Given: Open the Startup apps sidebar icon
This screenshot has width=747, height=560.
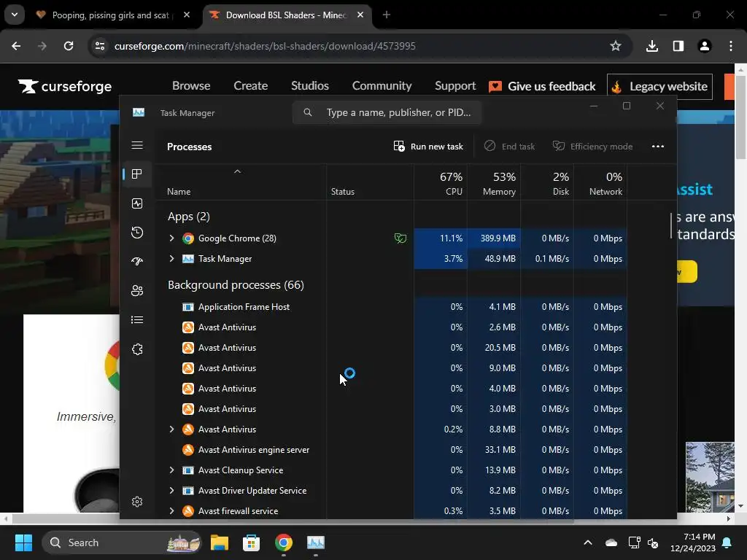Looking at the screenshot, I should 137,262.
